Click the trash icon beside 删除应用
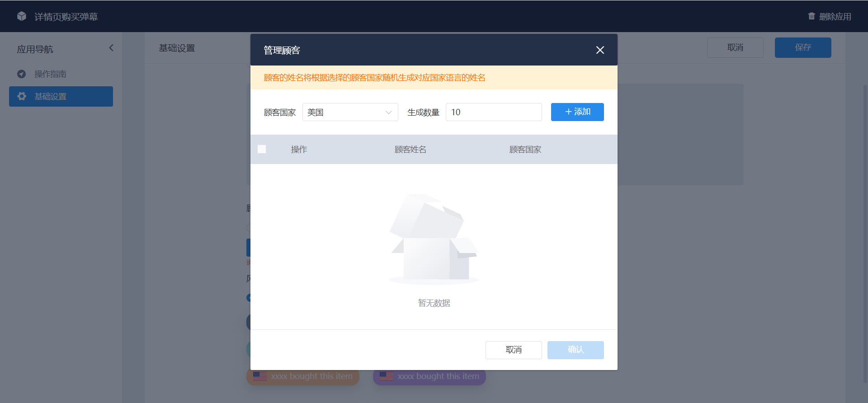This screenshot has width=868, height=403. 811,16
